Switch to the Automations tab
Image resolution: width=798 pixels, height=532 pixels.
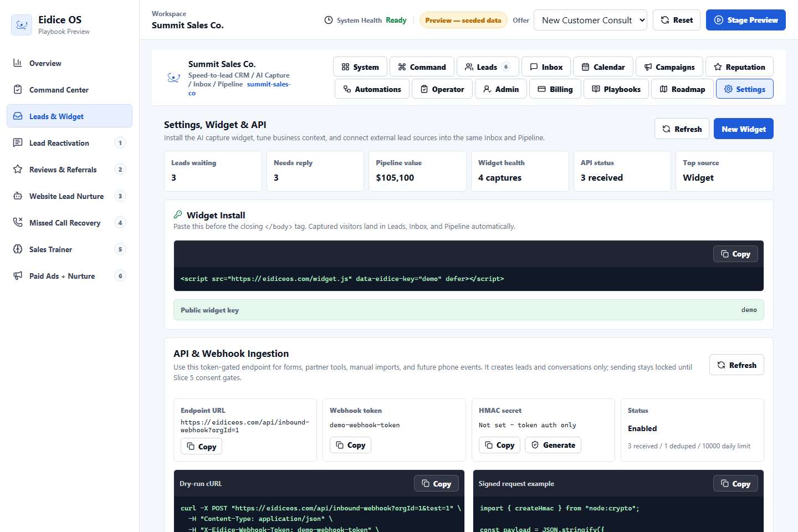coord(372,89)
